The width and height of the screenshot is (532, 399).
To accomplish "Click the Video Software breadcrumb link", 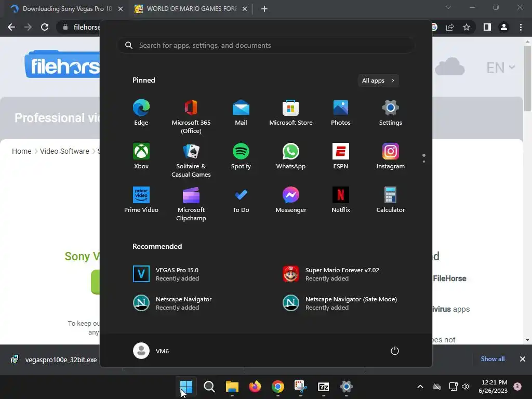I will (64, 151).
